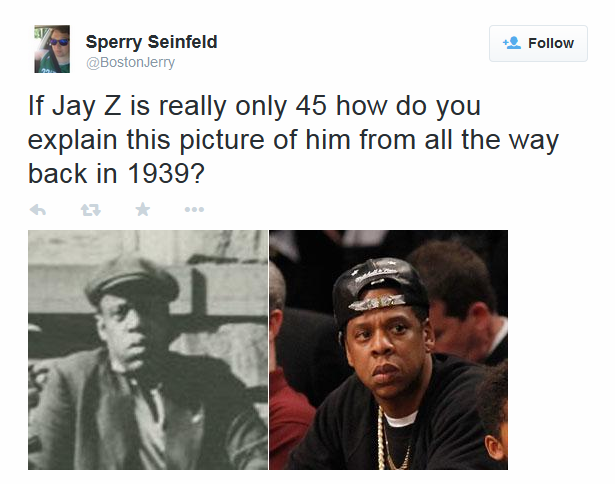This screenshot has width=615, height=484.
Task: Click the person-plus icon in Follow button
Action: (x=512, y=43)
